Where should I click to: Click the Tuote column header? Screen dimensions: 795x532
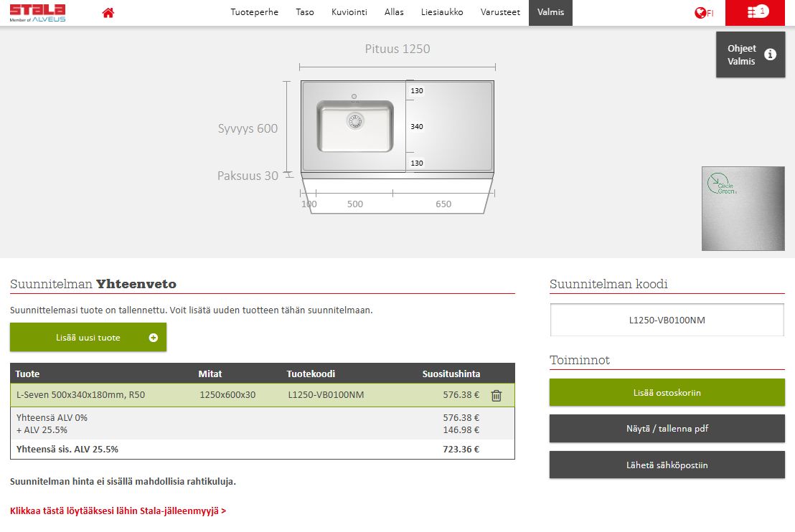pyautogui.click(x=27, y=374)
